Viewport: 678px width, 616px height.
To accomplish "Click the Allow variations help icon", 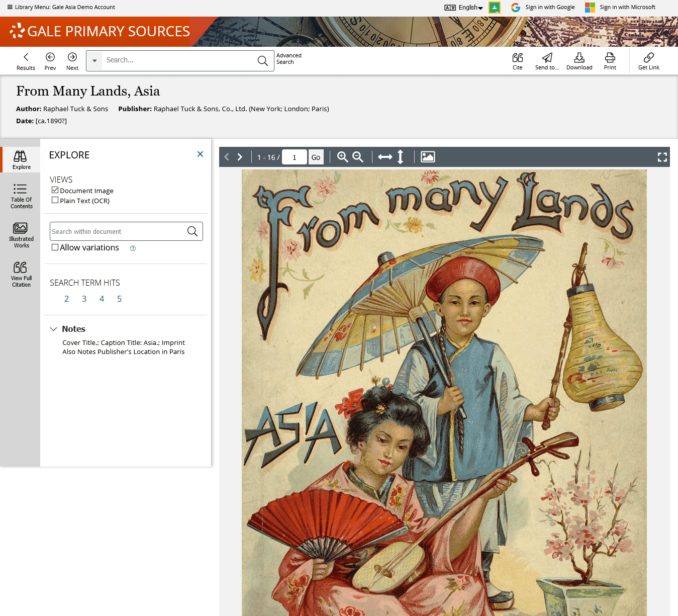I will tap(133, 248).
